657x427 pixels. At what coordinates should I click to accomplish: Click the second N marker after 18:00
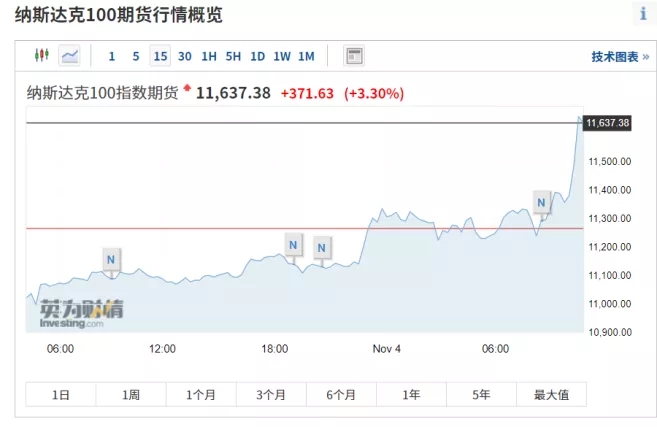pos(321,248)
